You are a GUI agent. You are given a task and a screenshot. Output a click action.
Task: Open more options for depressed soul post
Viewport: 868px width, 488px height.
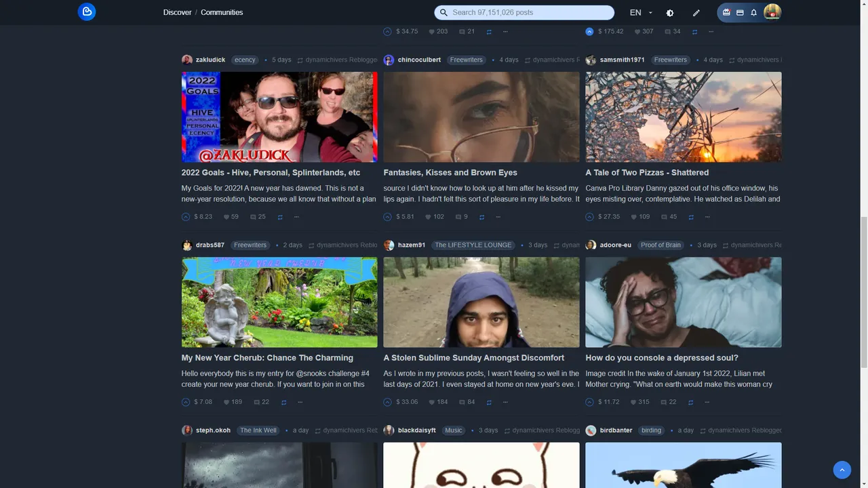tap(707, 402)
